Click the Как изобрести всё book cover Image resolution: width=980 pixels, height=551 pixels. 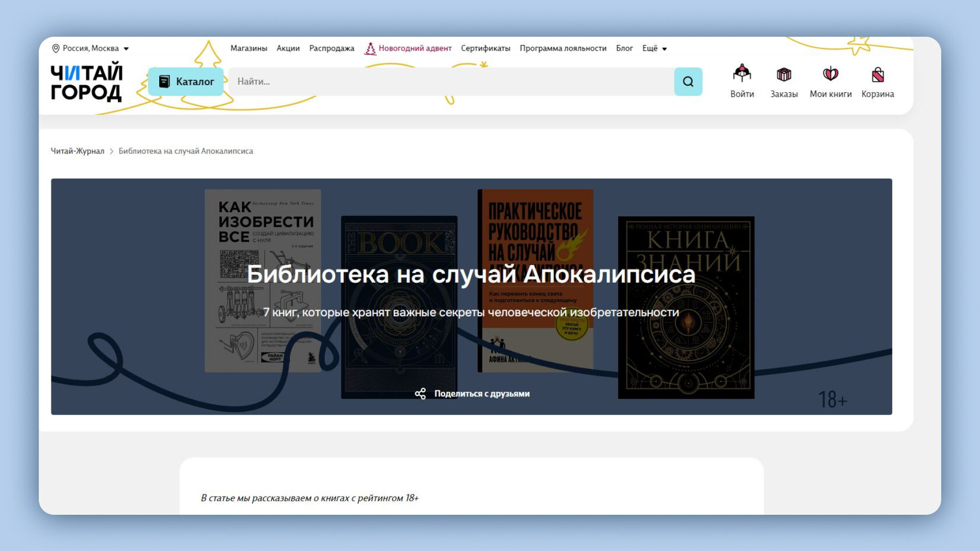coord(262,280)
